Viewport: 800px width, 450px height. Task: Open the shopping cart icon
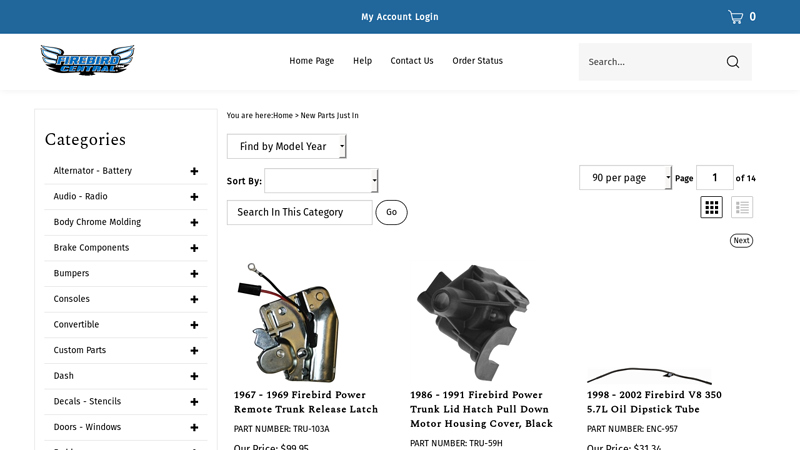pos(736,17)
